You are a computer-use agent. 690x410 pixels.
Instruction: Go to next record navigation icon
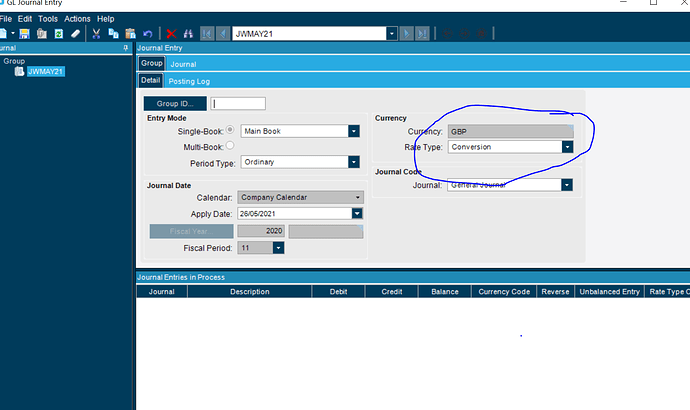[407, 33]
